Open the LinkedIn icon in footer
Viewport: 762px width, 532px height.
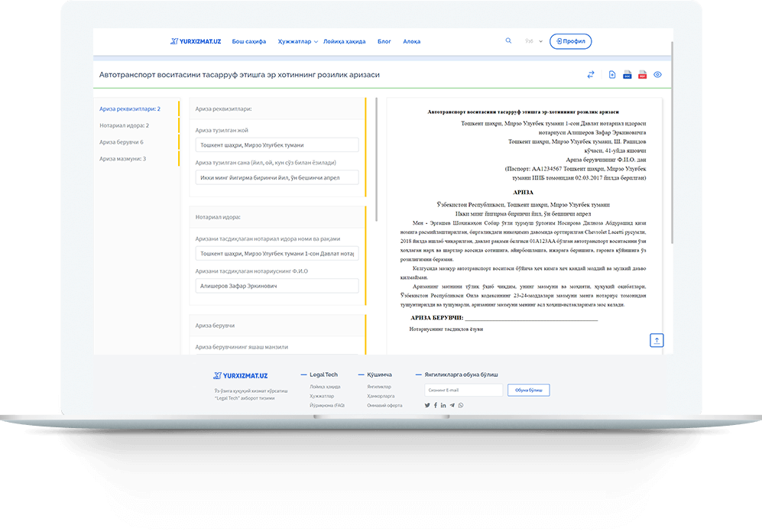click(443, 405)
